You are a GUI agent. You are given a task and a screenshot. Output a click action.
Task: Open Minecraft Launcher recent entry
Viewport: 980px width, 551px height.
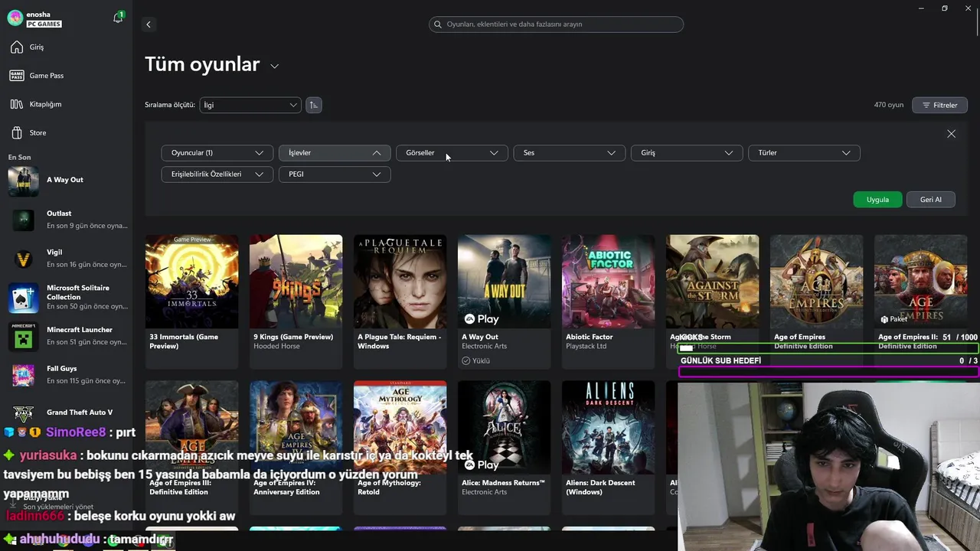pyautogui.click(x=66, y=336)
